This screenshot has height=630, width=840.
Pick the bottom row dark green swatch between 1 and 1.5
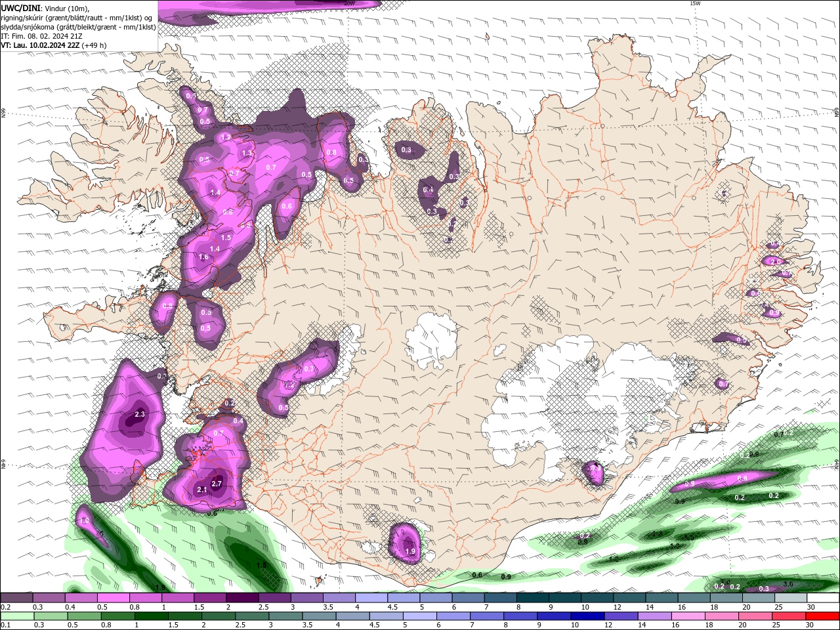(152, 616)
